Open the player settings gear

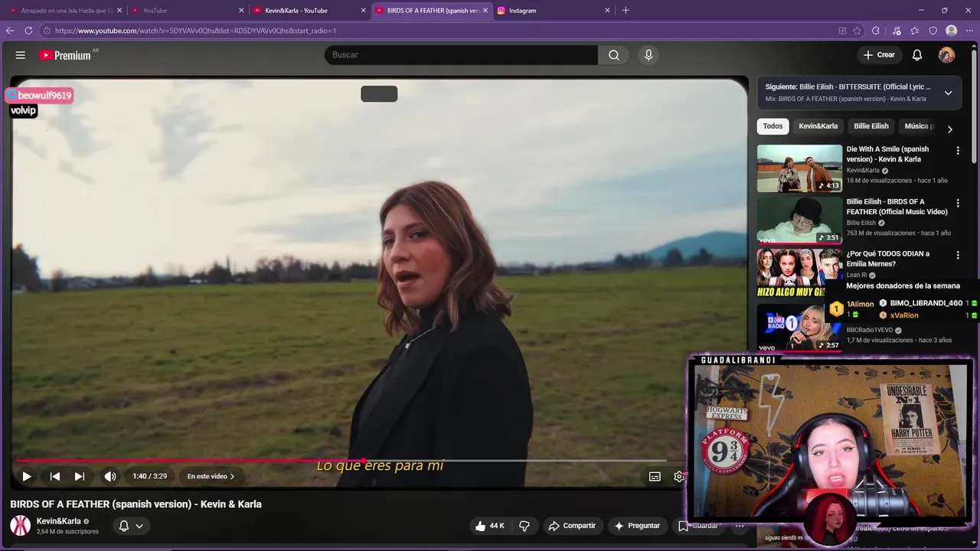tap(679, 476)
